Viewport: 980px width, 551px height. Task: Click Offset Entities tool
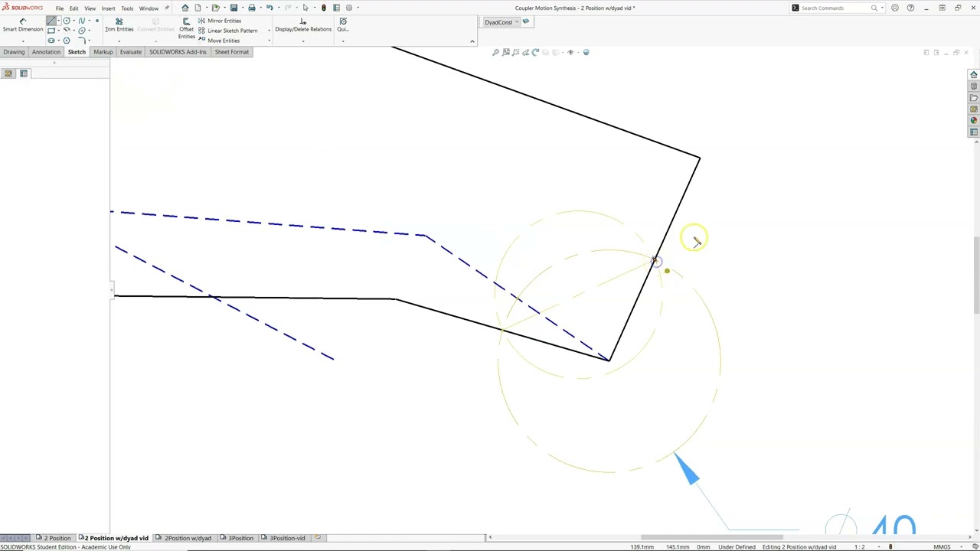click(186, 28)
